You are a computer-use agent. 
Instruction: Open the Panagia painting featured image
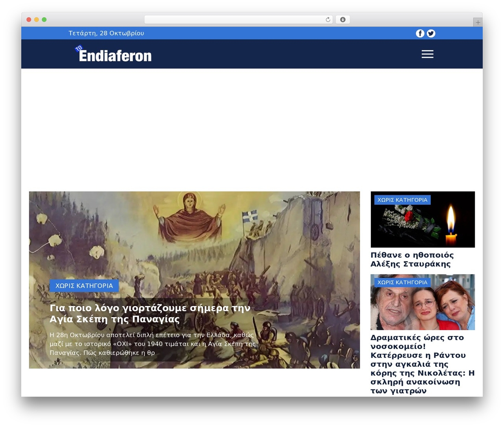tap(195, 280)
